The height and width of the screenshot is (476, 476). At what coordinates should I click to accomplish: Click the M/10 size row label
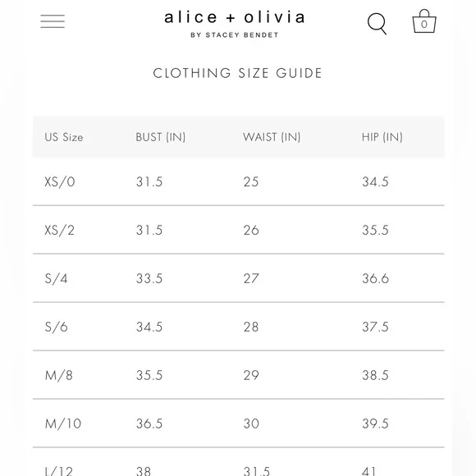63,423
